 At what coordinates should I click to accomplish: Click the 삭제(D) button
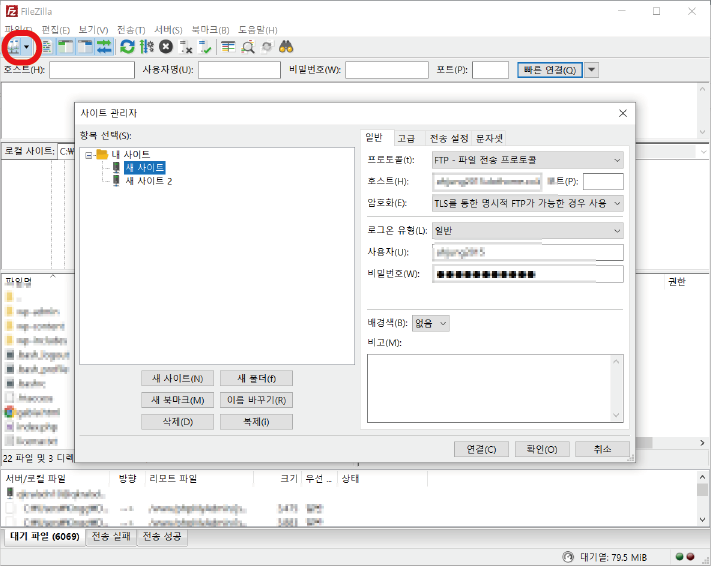click(177, 422)
